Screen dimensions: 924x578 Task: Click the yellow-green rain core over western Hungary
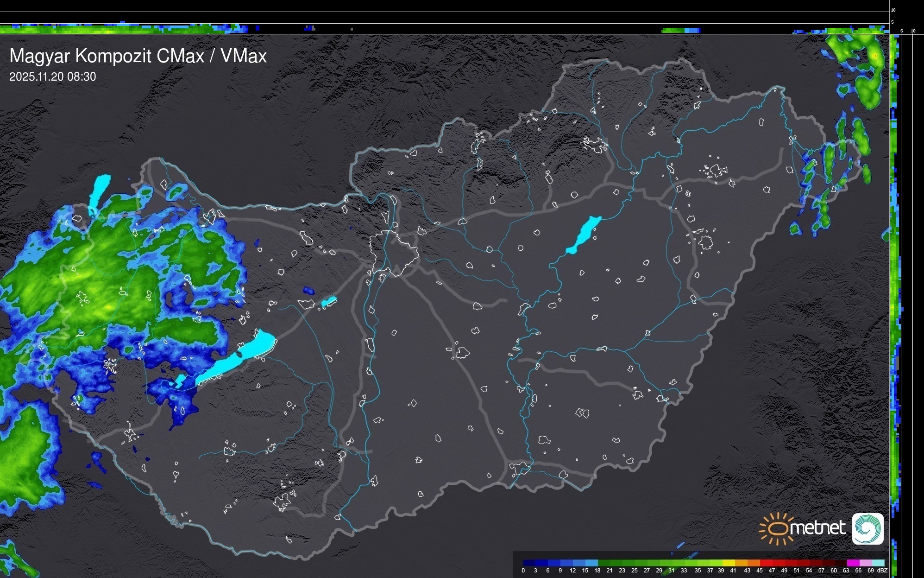click(107, 306)
